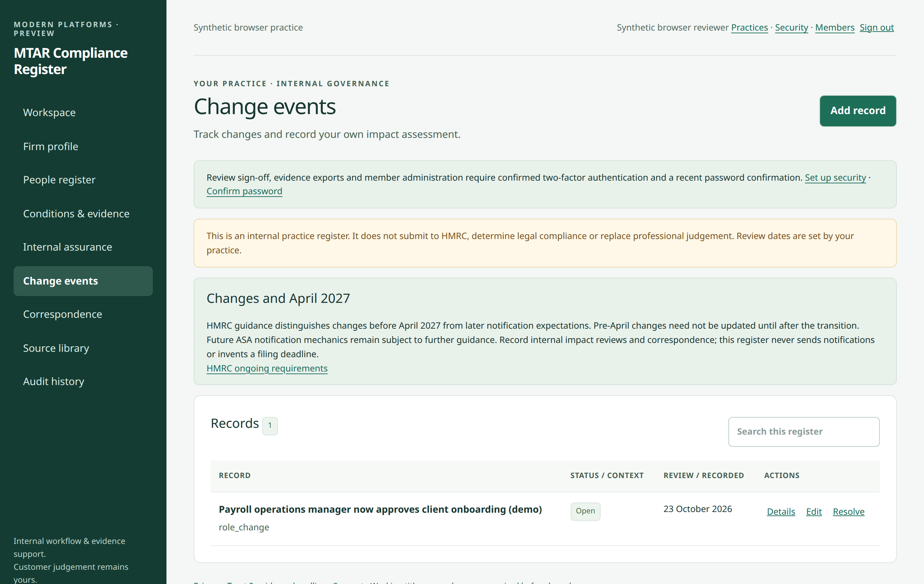Open the Members link

point(835,28)
